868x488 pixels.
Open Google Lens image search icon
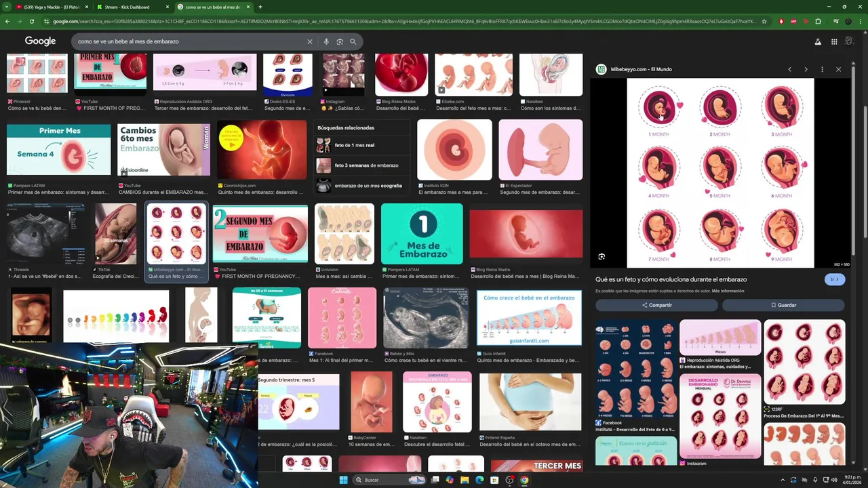tap(340, 41)
